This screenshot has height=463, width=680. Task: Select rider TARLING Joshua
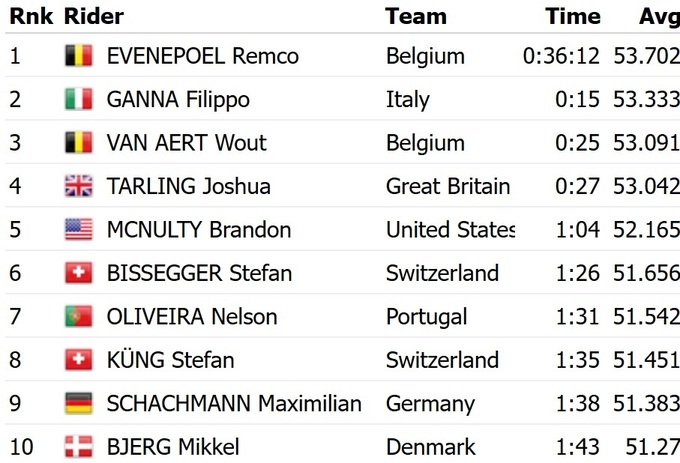click(188, 186)
